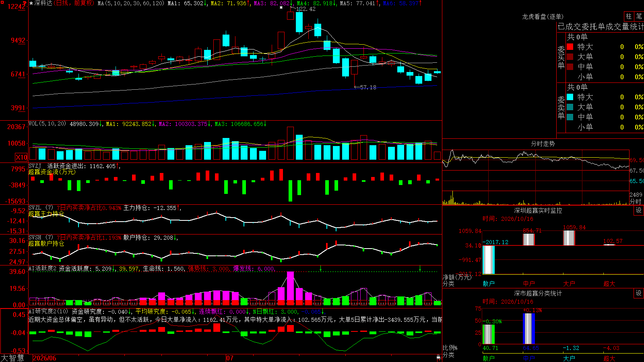Select the 2026/06 date marker on timeline
The width and height of the screenshot is (644, 362).
tap(45, 358)
